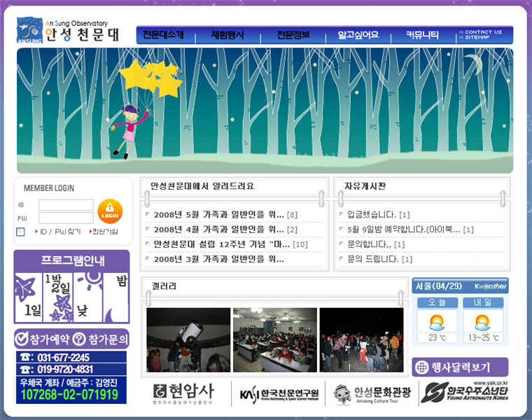Open board post '입금했습니다.'

372,215
